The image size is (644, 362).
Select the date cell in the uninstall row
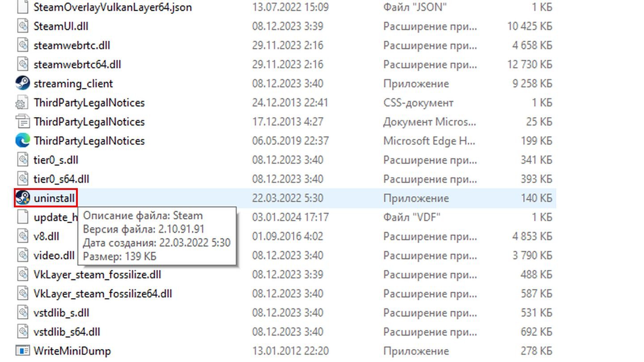click(x=287, y=198)
